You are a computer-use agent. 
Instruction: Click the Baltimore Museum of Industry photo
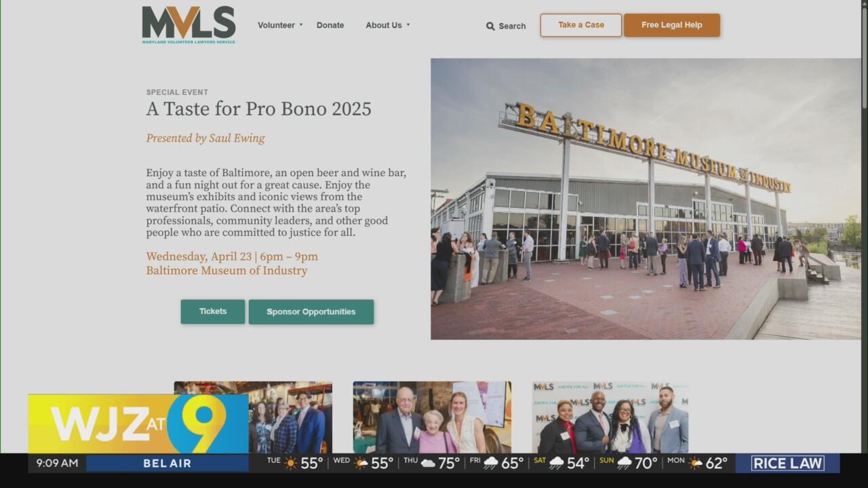tap(646, 199)
